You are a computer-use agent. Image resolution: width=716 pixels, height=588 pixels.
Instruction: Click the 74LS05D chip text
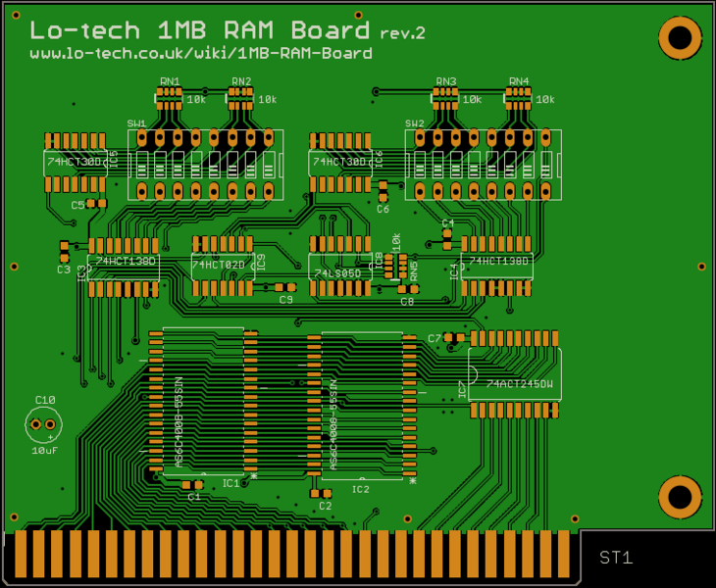337,273
